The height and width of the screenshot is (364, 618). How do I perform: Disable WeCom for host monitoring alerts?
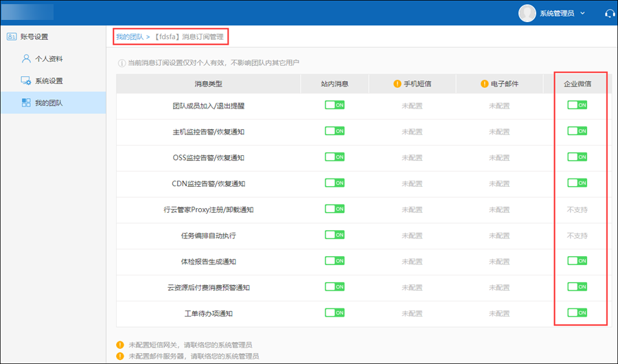pyautogui.click(x=577, y=131)
